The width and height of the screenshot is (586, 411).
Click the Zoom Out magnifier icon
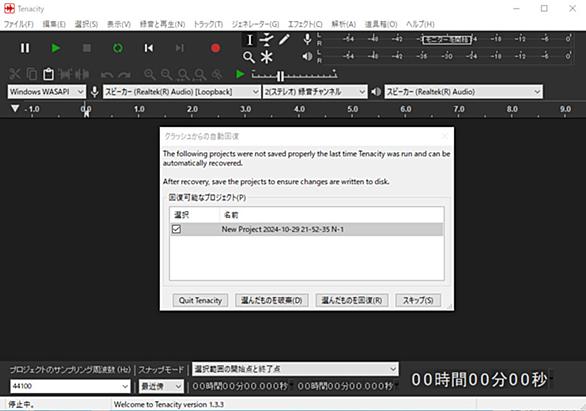167,74
